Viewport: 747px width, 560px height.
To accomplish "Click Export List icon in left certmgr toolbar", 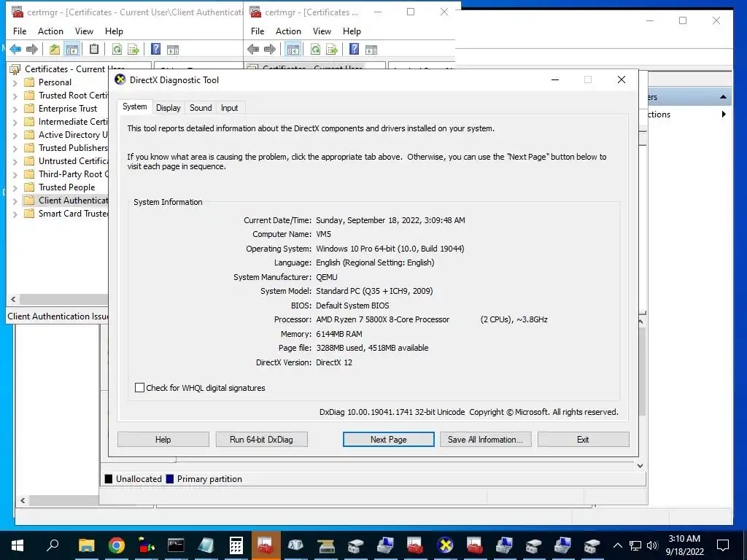I will click(x=133, y=49).
